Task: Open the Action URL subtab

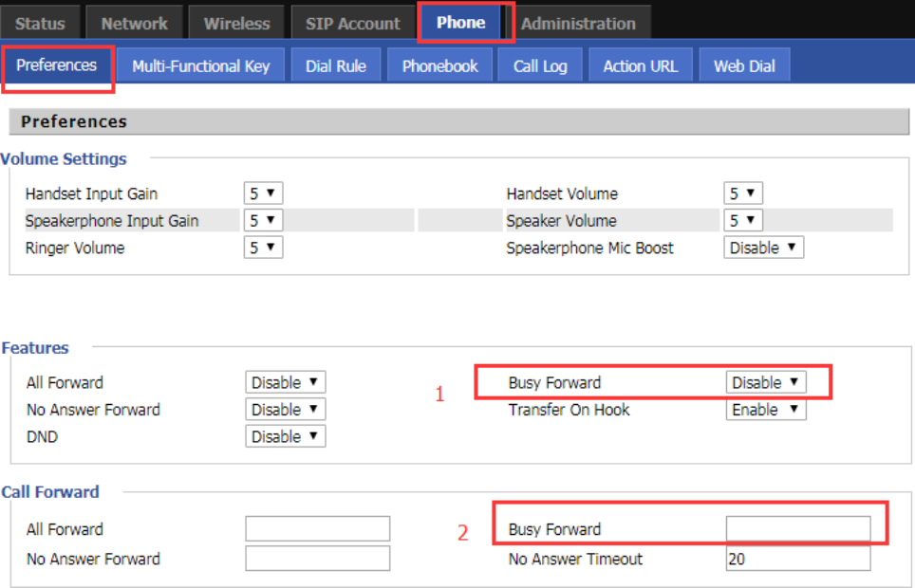Action: pyautogui.click(x=640, y=66)
